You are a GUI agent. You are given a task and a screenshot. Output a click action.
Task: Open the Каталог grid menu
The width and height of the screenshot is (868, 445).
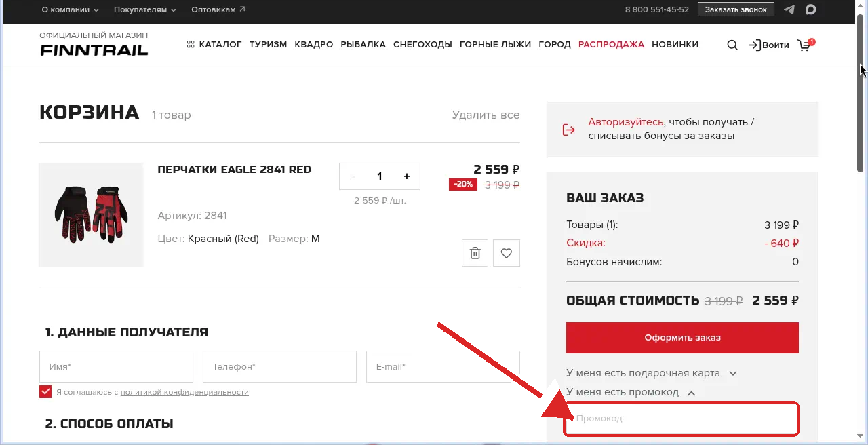214,45
